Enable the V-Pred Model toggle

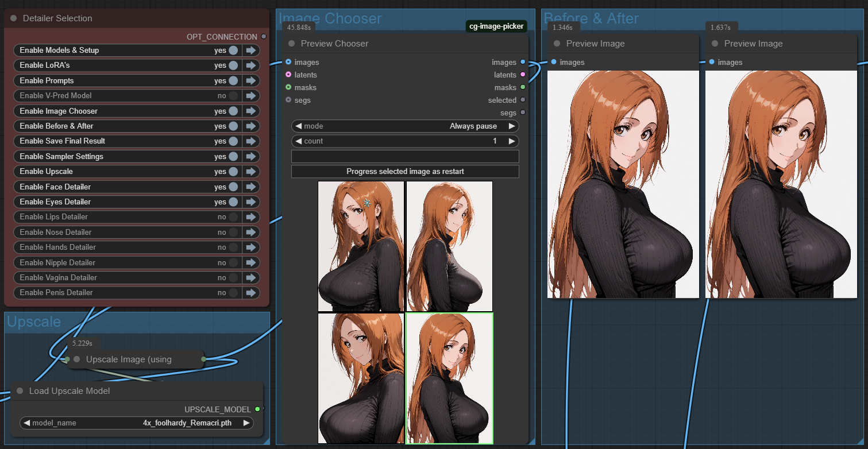pyautogui.click(x=233, y=96)
